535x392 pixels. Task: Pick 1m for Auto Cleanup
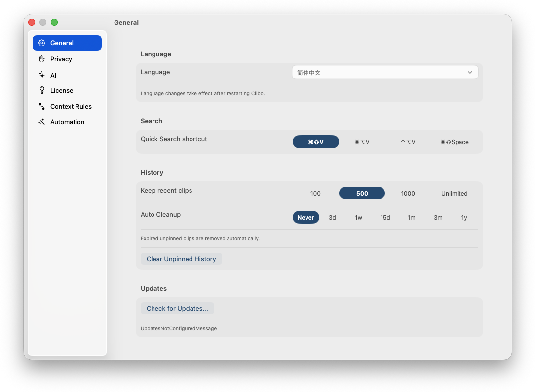pos(412,217)
